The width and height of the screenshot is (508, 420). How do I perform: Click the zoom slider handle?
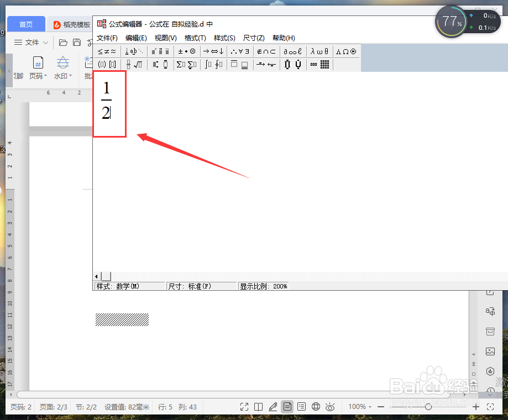tap(428, 407)
